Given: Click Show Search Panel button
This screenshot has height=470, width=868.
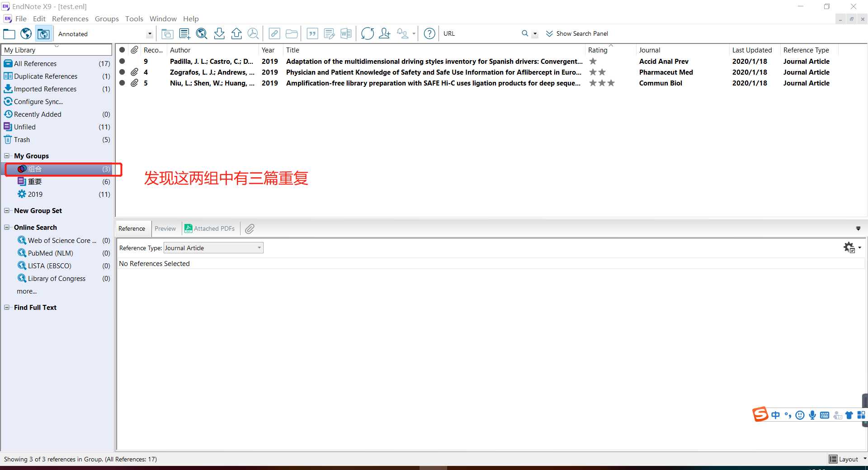Looking at the screenshot, I should [577, 33].
